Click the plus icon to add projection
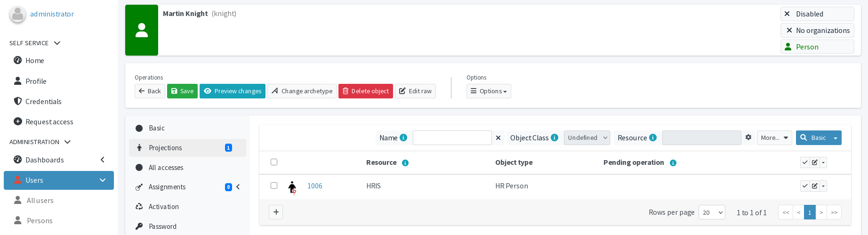This screenshot has height=235, width=868. (x=276, y=212)
